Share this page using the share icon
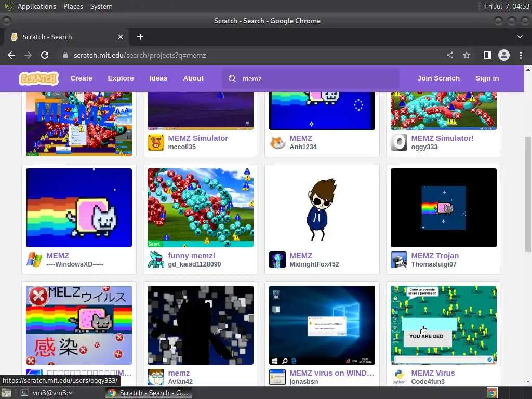Image resolution: width=532 pixels, height=399 pixels. pos(450,55)
